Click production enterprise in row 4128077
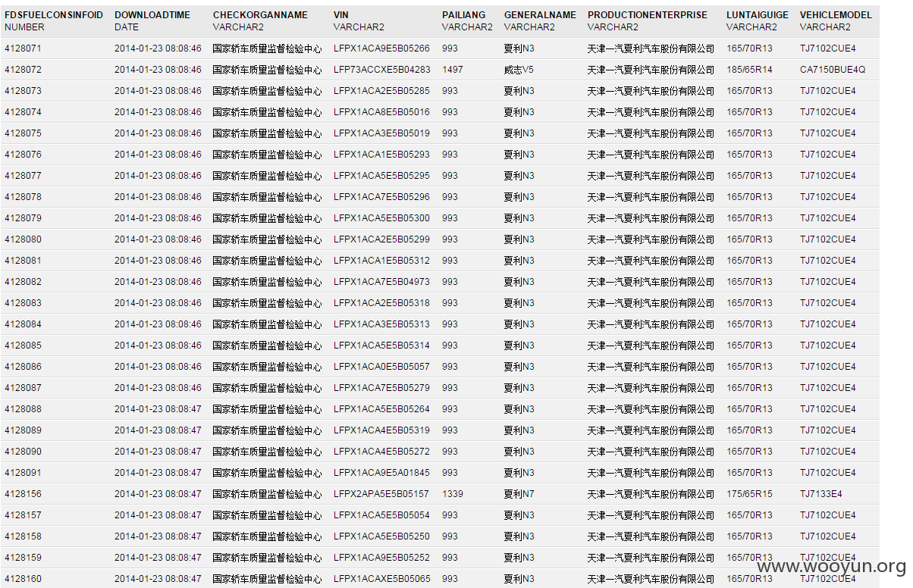This screenshot has height=588, width=913. pos(651,176)
